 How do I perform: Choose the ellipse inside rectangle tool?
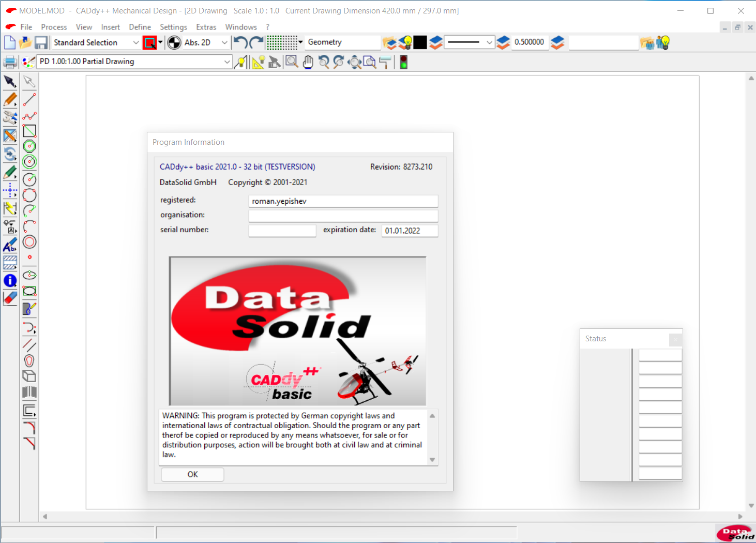29,291
